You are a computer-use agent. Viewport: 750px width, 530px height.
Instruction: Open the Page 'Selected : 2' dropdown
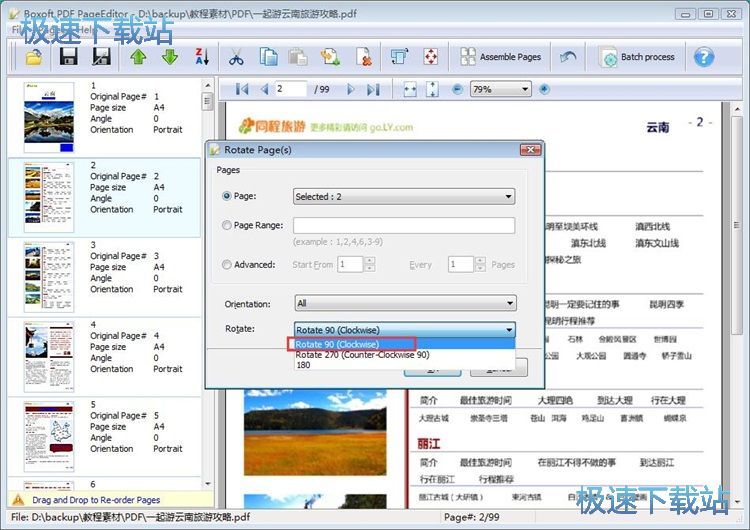point(404,197)
